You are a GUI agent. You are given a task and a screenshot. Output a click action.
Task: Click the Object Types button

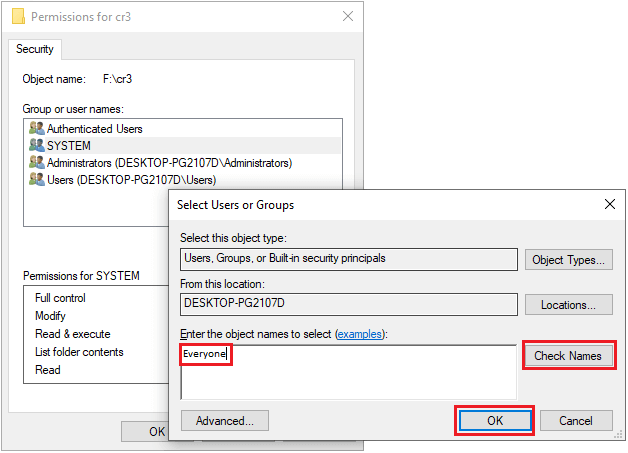tap(568, 260)
